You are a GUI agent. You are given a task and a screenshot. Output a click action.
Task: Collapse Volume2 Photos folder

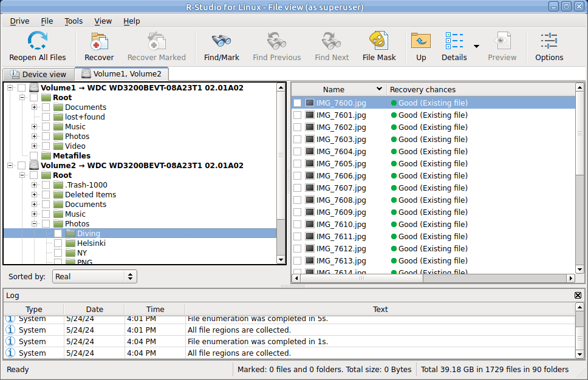tap(34, 224)
